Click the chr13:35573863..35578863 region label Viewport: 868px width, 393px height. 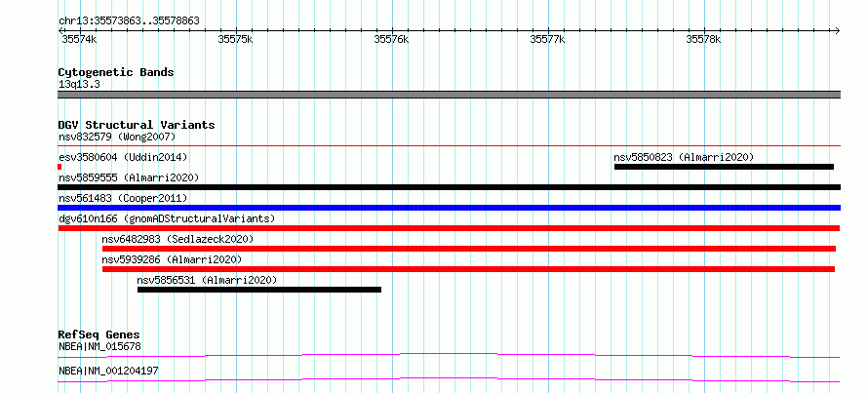[129, 21]
